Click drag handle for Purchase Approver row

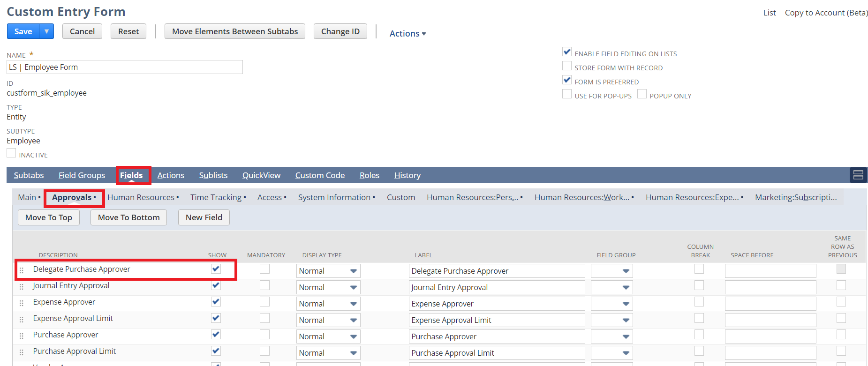22,336
